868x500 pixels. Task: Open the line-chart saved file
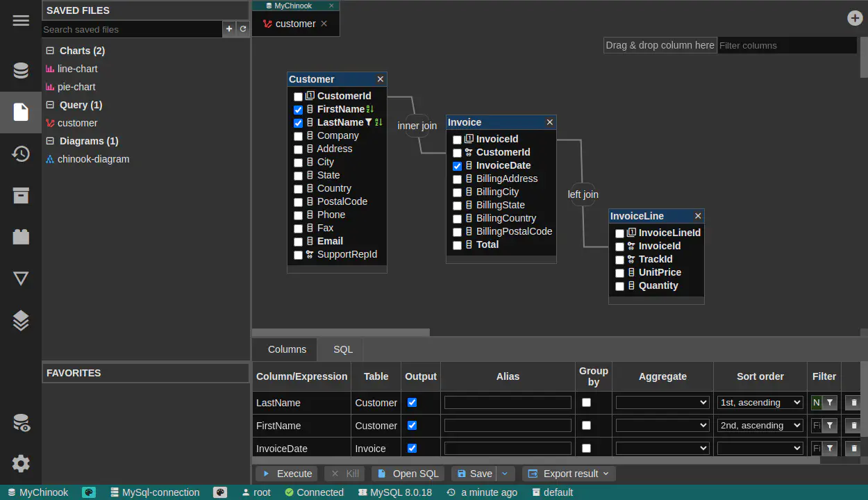tap(77, 69)
